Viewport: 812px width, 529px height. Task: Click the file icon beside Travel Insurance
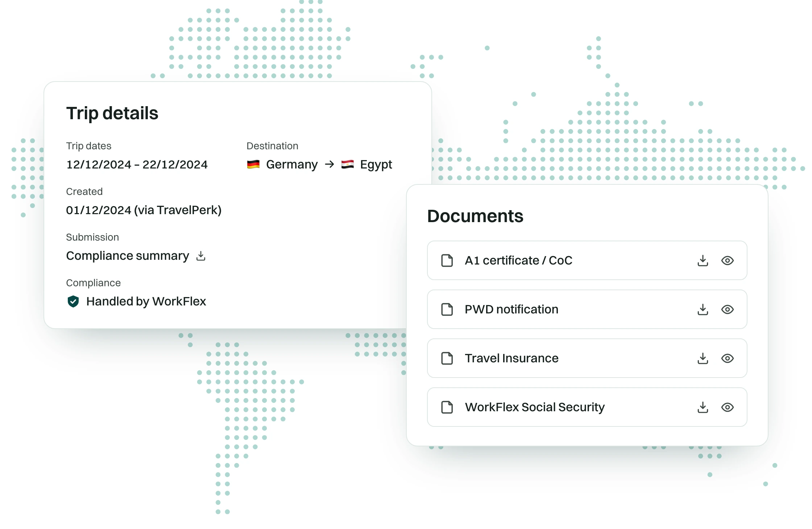coord(447,358)
